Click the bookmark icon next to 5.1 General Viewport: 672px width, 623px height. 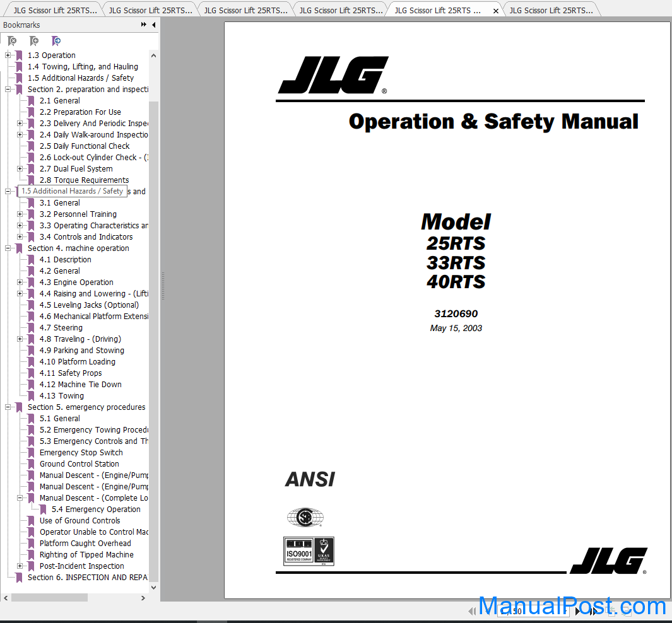click(x=31, y=418)
